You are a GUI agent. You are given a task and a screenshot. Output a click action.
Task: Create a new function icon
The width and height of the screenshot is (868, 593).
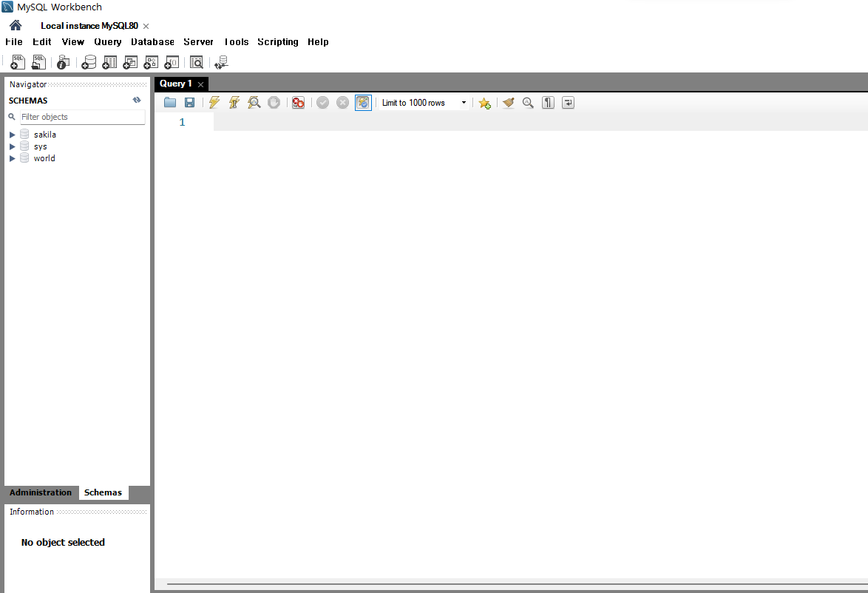tap(172, 62)
